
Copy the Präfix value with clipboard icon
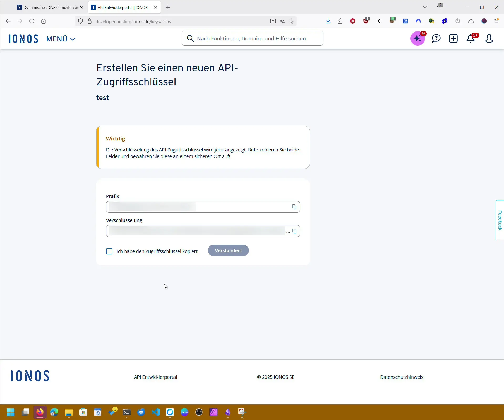click(x=294, y=207)
